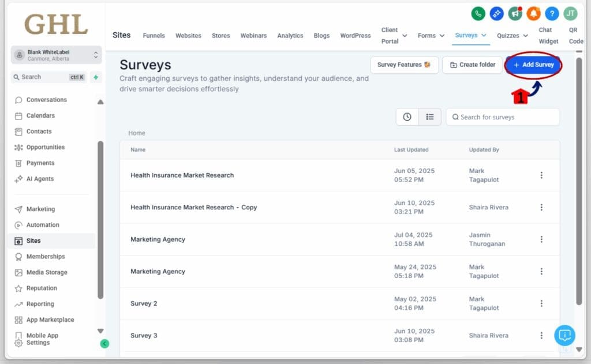Open the Stores tab

tap(220, 35)
